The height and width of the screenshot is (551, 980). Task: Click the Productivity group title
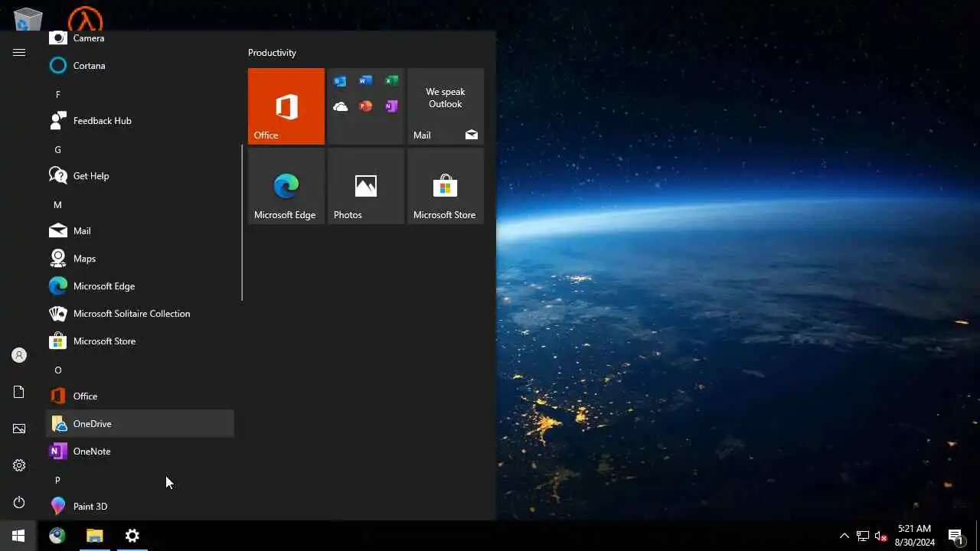pos(272,53)
